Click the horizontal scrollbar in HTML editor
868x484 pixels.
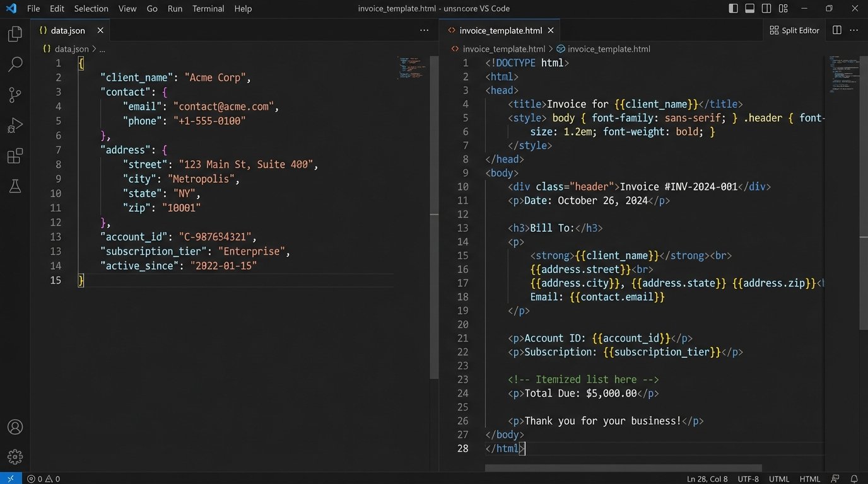623,468
